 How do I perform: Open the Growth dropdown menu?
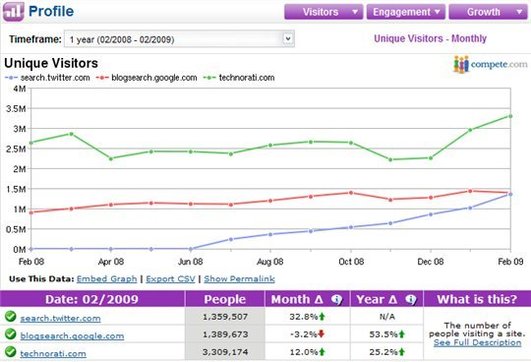click(488, 12)
